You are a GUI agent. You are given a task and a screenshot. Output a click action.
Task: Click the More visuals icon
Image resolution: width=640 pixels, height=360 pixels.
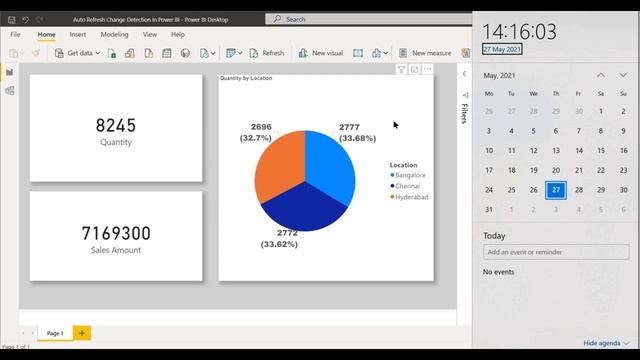(376, 53)
